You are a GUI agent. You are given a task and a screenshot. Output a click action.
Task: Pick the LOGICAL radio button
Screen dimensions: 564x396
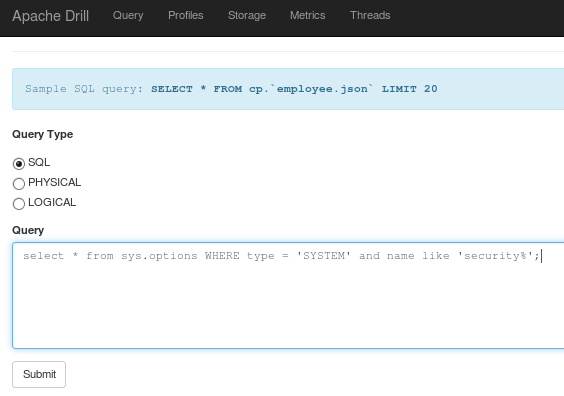point(19,204)
